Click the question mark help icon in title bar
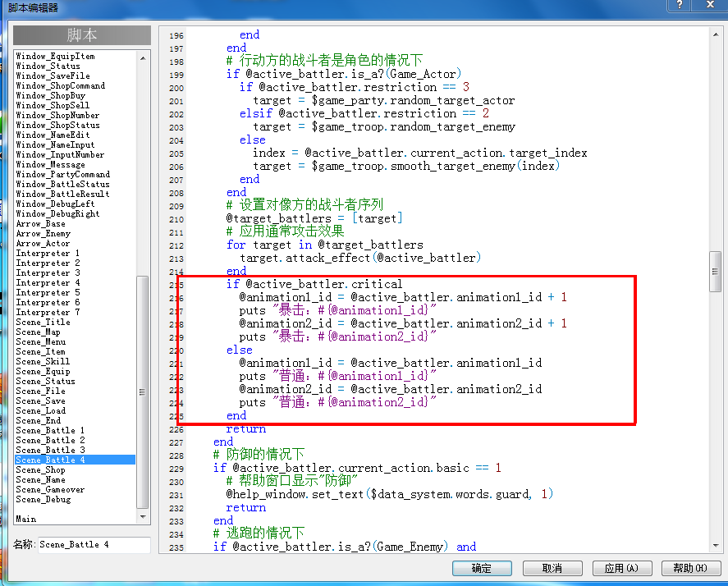 point(679,5)
